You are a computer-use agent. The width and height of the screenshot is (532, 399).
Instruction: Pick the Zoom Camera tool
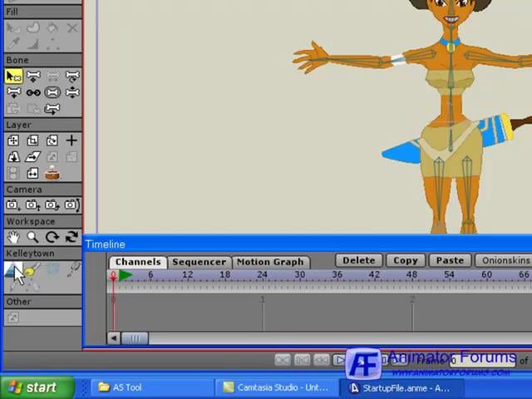coord(32,205)
